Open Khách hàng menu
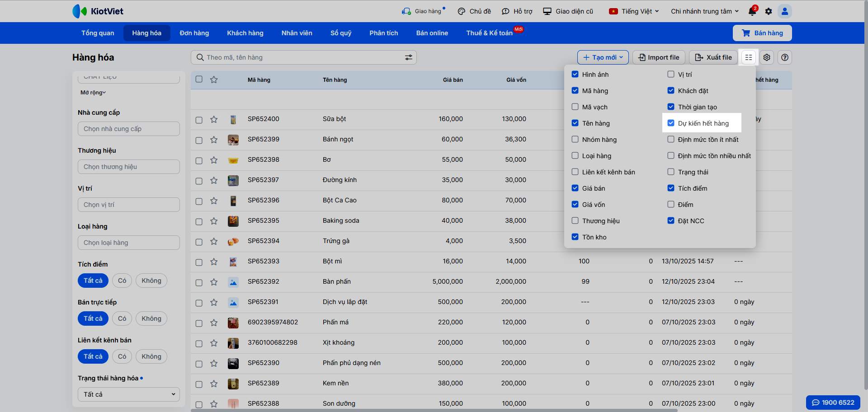The height and width of the screenshot is (412, 868). pos(245,33)
